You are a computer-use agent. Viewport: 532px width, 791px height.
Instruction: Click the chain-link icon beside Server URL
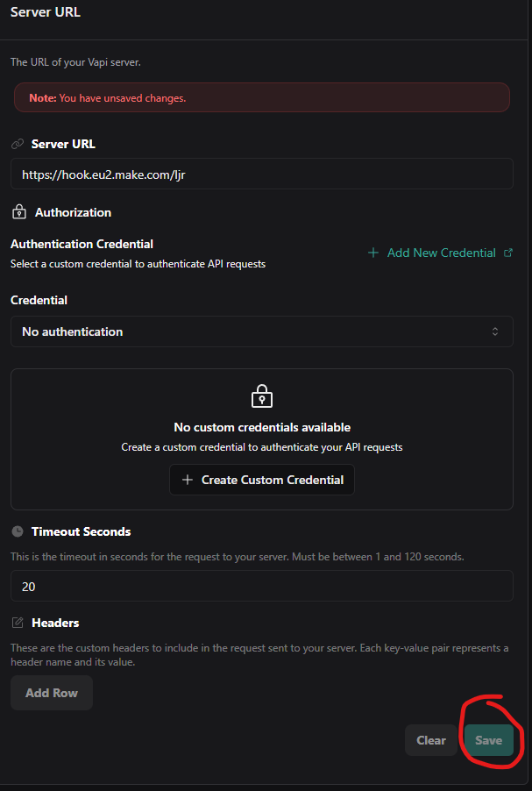click(16, 144)
